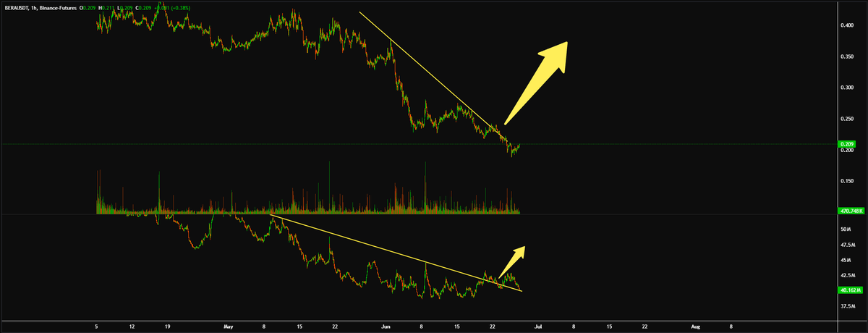Screen dimensions: 868x333
Task: Click the 50M axis label in lower pane
Action: coord(846,229)
